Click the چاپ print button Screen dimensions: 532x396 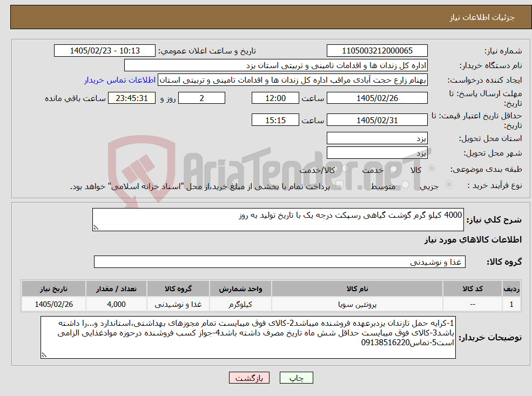coord(296,378)
